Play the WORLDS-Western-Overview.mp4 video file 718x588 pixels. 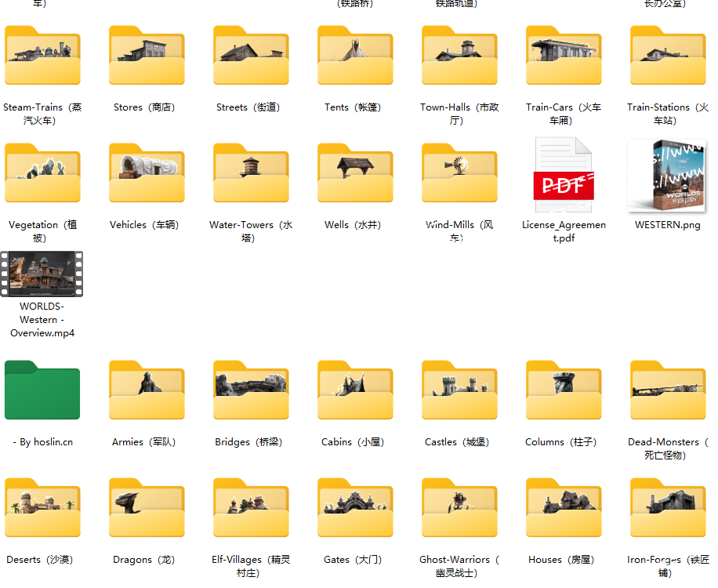point(42,274)
